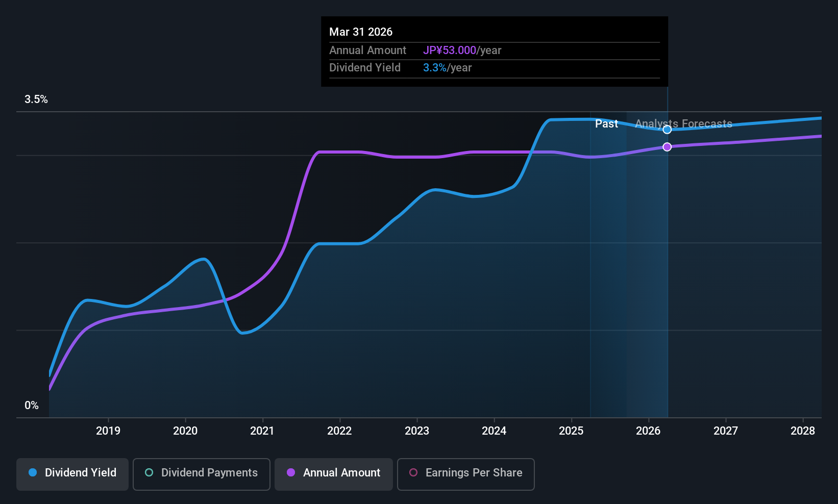Select the 2026 x-axis year label
This screenshot has width=838, height=504.
pyautogui.click(x=648, y=431)
